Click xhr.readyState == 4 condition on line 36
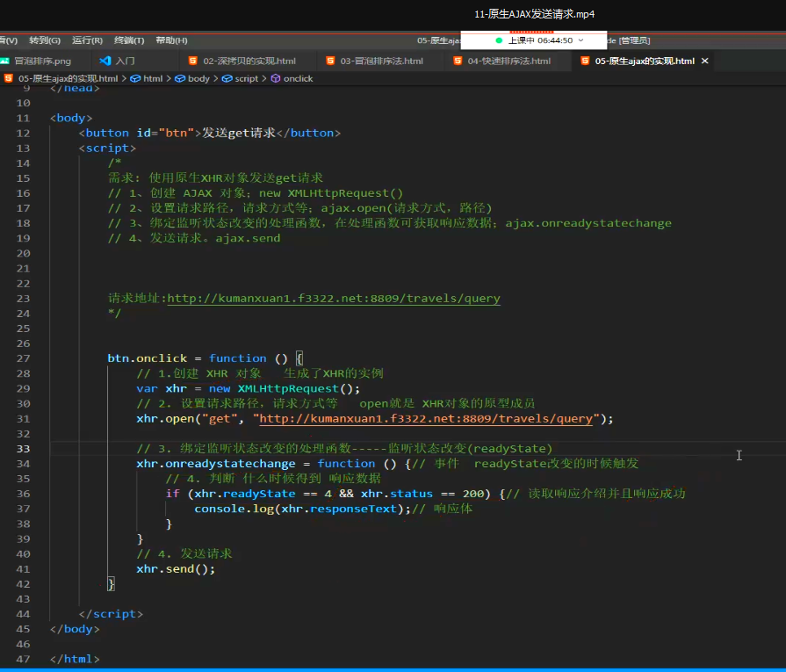 tap(263, 494)
